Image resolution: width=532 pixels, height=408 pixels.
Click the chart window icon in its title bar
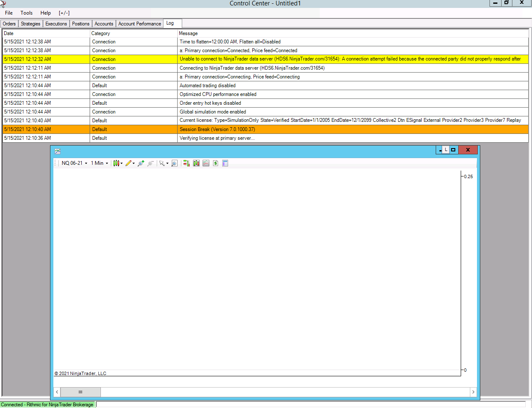click(x=58, y=151)
